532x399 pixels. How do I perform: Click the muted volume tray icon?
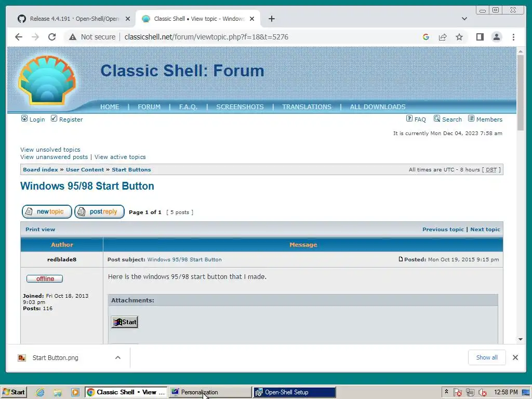(483, 393)
